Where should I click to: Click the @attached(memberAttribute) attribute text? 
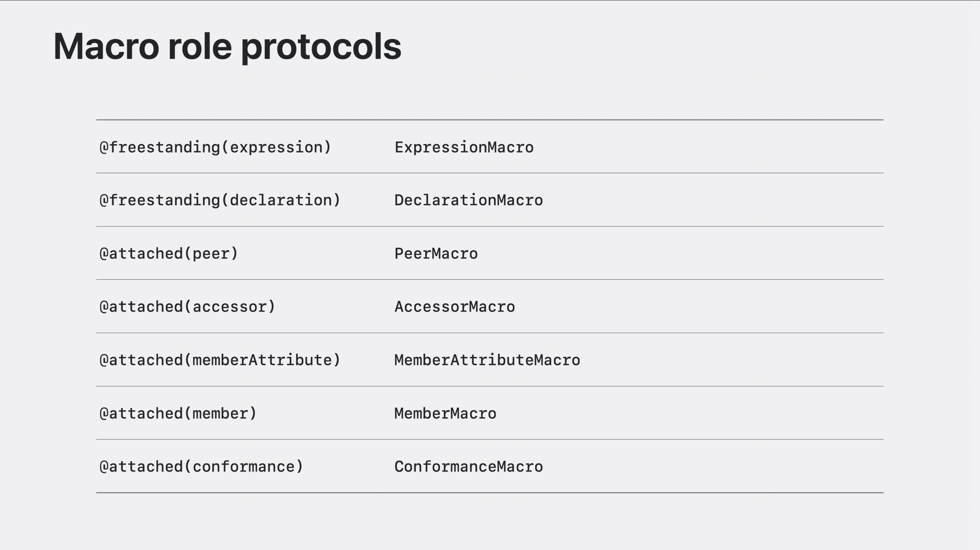pyautogui.click(x=220, y=360)
